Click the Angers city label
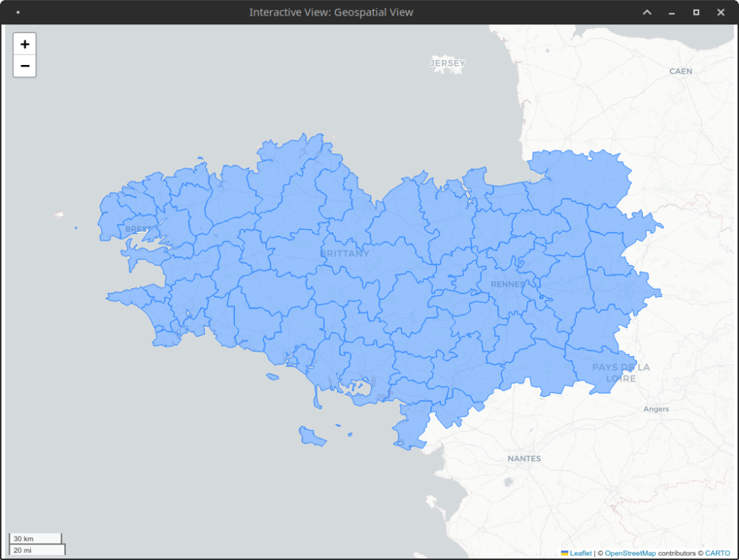The image size is (739, 560). [x=655, y=409]
